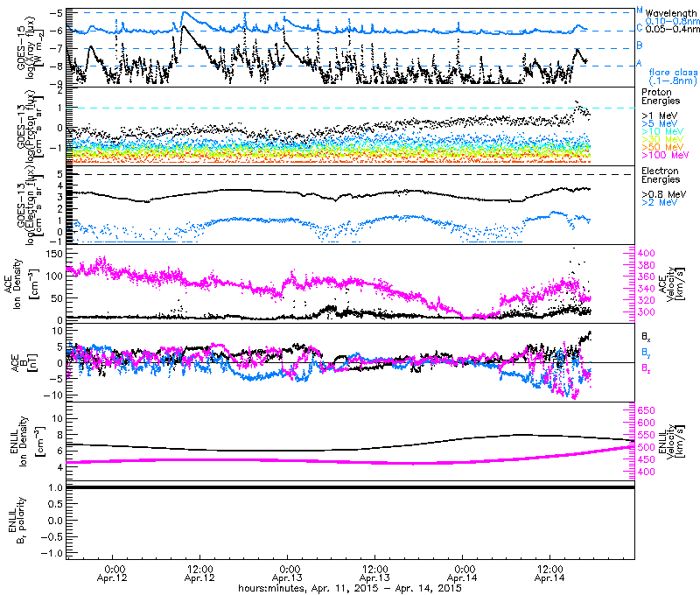The image size is (700, 595).
Task: Click the 'M' flare class marker
Action: (640, 10)
